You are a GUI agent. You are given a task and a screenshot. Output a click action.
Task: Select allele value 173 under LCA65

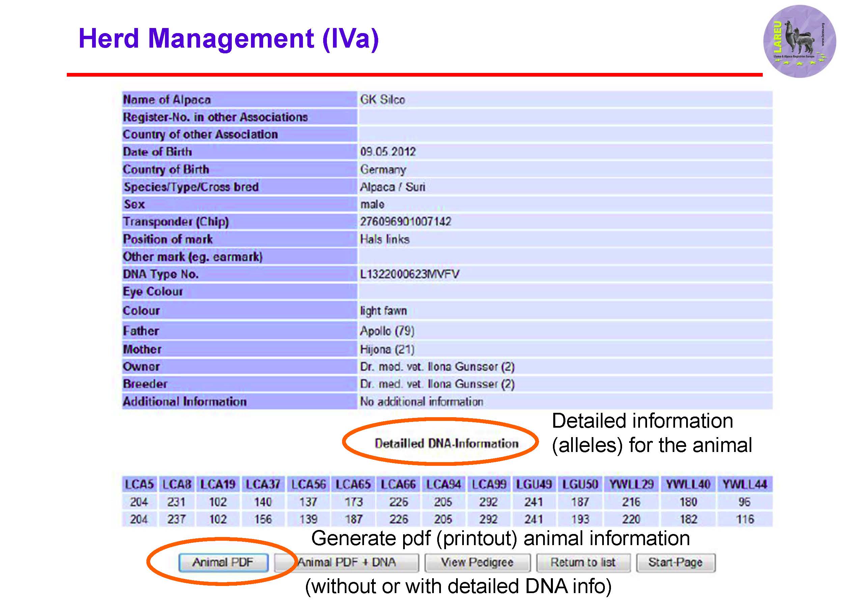click(x=353, y=502)
